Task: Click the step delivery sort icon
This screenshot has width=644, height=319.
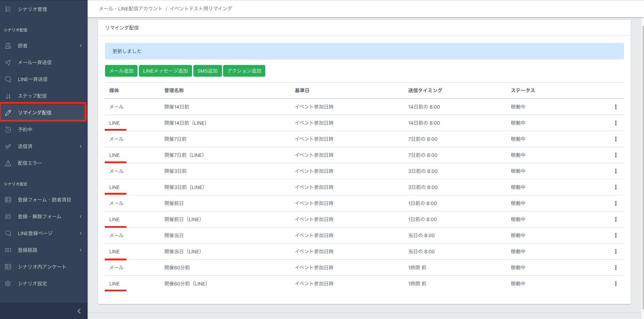Action: click(8, 96)
